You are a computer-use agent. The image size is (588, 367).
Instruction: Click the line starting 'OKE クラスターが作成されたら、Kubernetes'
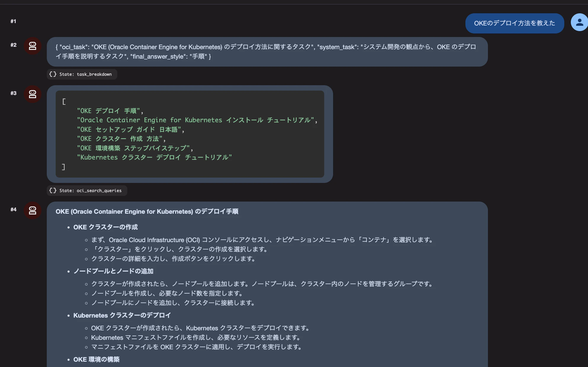click(201, 328)
